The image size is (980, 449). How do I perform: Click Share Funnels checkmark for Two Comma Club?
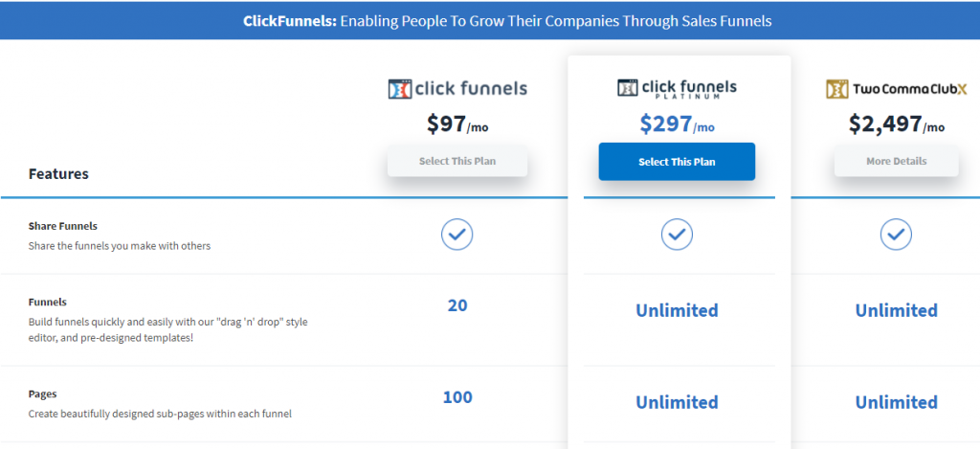click(x=896, y=235)
